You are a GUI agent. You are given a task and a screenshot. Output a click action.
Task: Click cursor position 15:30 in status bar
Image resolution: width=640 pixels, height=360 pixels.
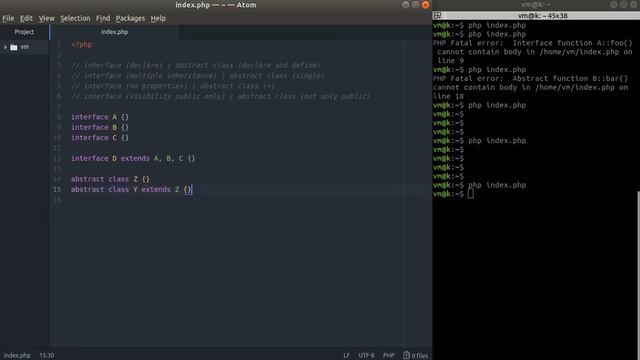pos(47,356)
